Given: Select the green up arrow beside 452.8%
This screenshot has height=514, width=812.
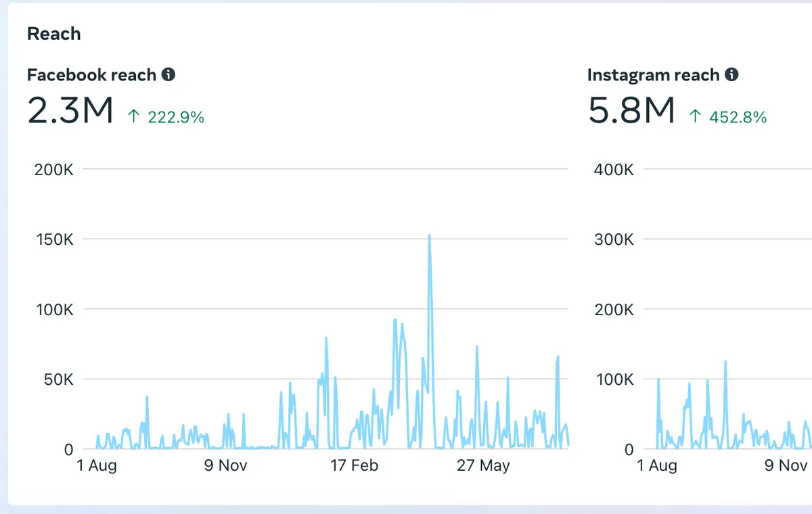Looking at the screenshot, I should (695, 117).
